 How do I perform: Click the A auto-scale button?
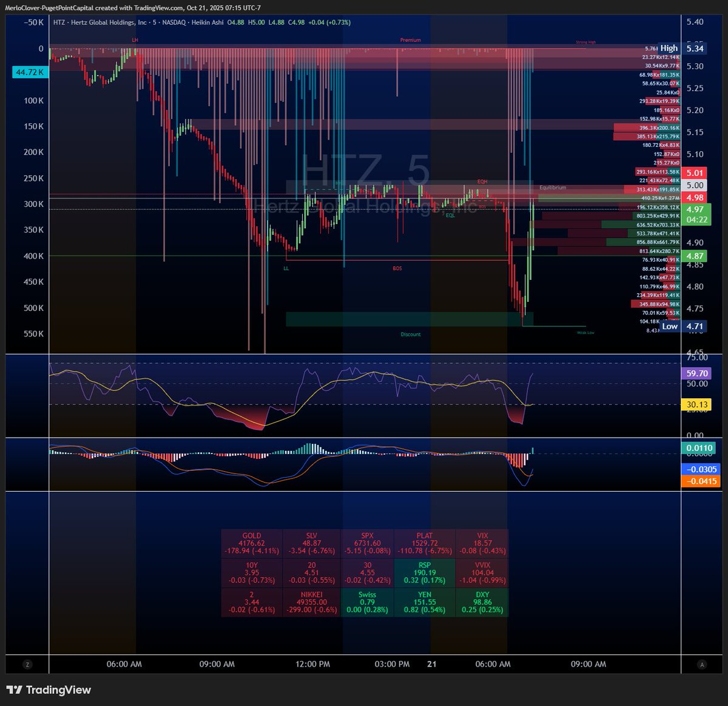click(x=702, y=665)
